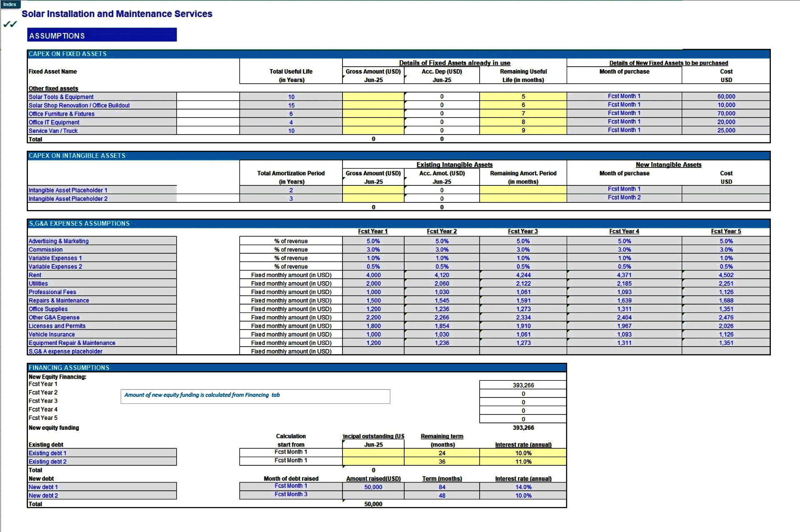Select Existing debt 2 label
The image size is (800, 532).
click(102, 462)
